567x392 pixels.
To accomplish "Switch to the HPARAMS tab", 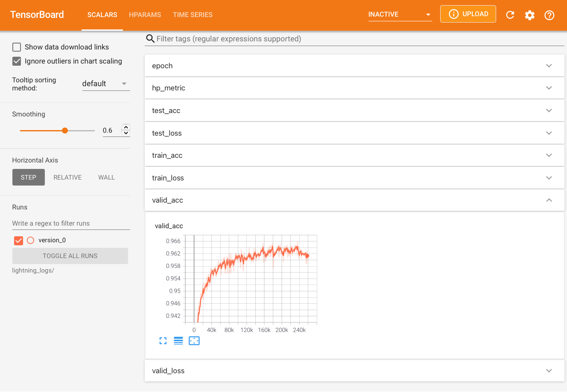I will coord(145,15).
